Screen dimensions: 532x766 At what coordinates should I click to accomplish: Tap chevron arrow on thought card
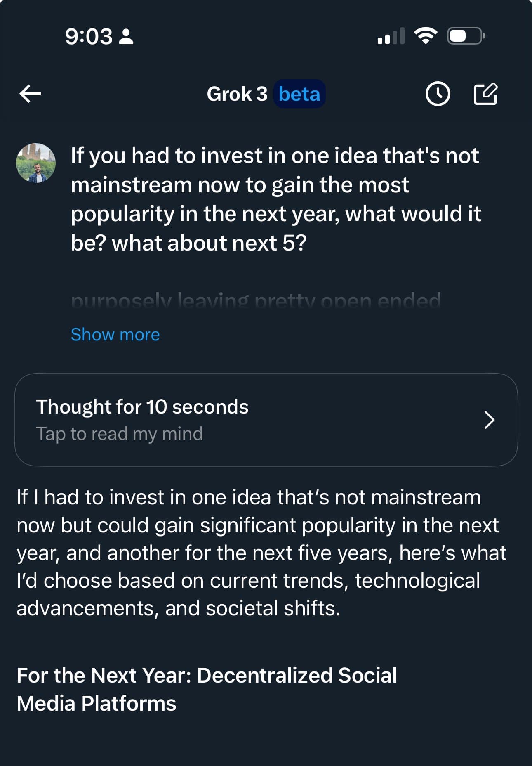[489, 420]
